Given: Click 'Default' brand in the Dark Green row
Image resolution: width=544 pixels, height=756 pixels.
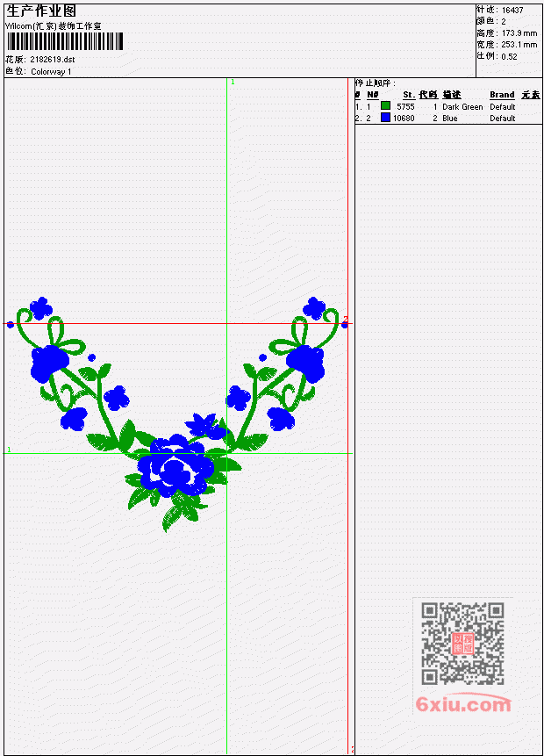Looking at the screenshot, I should point(503,106).
